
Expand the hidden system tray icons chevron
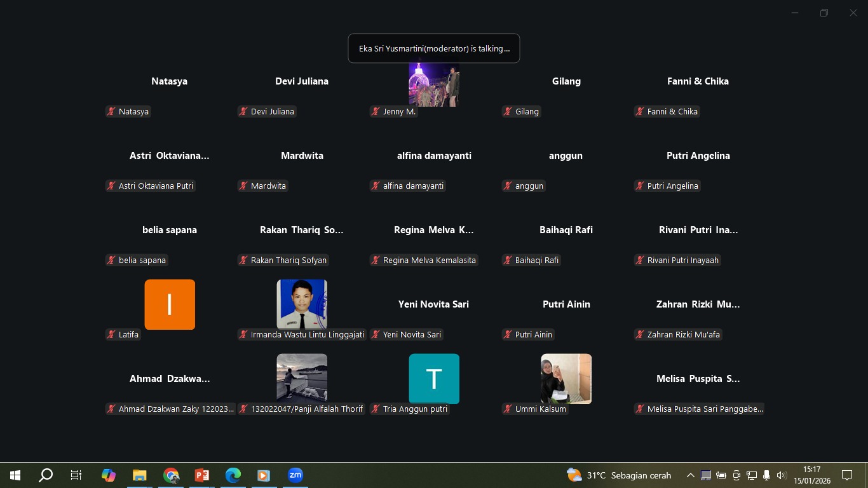(690, 475)
